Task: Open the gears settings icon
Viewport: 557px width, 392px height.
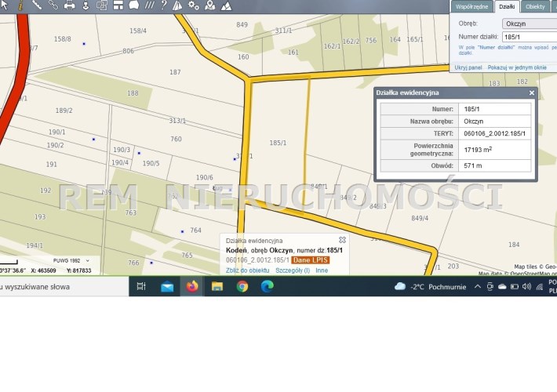Action: coord(194,5)
